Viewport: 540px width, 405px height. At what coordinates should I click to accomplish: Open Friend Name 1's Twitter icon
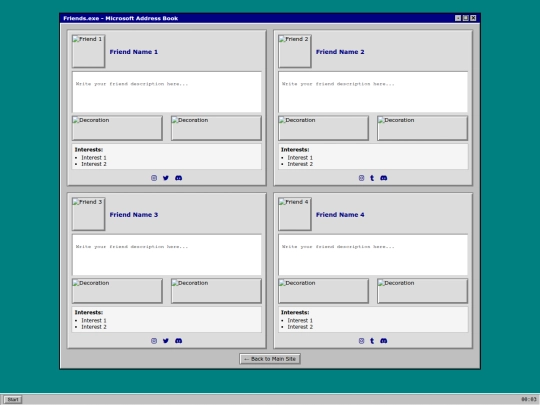tap(166, 178)
